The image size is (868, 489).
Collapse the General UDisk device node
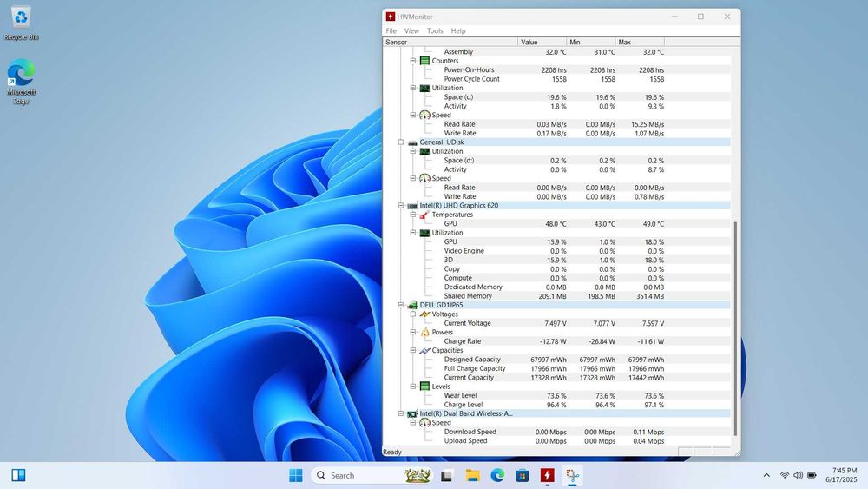coord(401,142)
